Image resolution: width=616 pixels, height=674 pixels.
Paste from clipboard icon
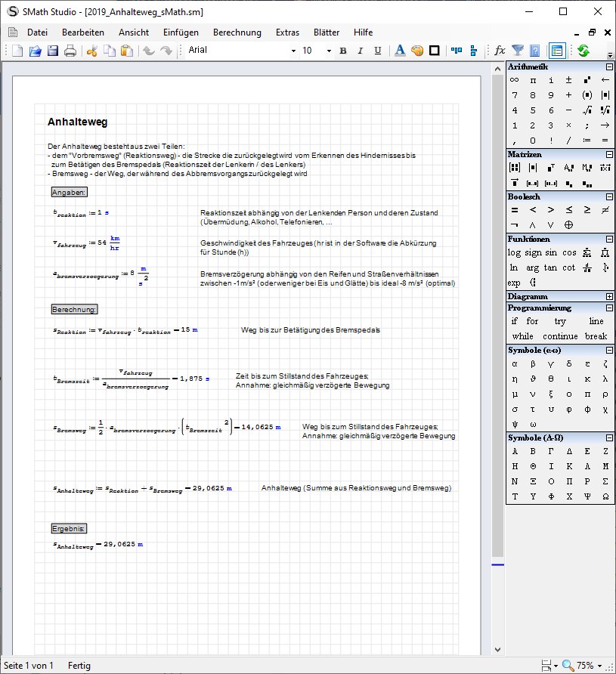pos(127,51)
